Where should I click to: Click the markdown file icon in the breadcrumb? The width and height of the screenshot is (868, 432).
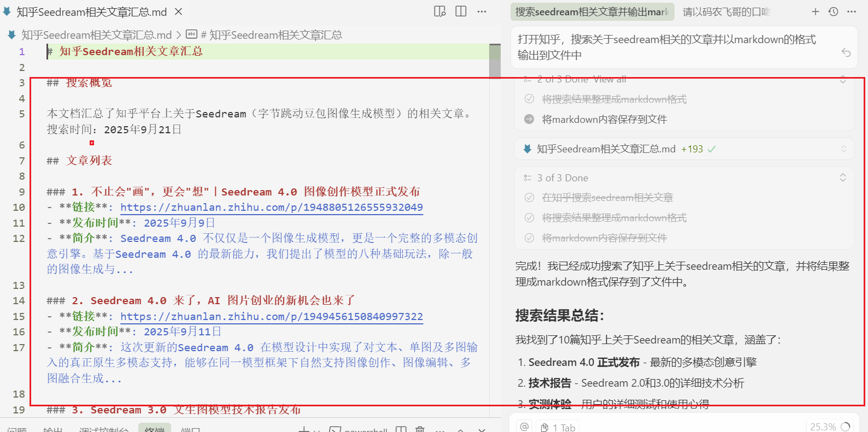(x=11, y=35)
